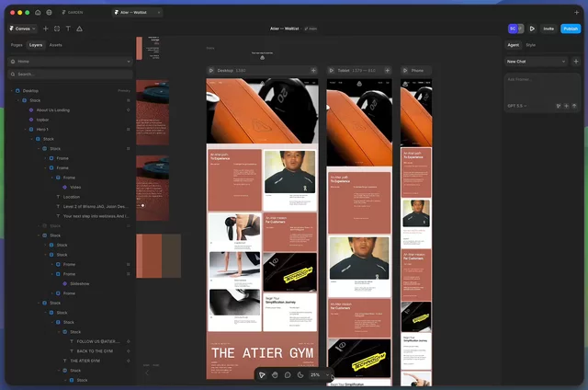The image size is (588, 390).
Task: Select the Location text layer
Action: coord(72,197)
